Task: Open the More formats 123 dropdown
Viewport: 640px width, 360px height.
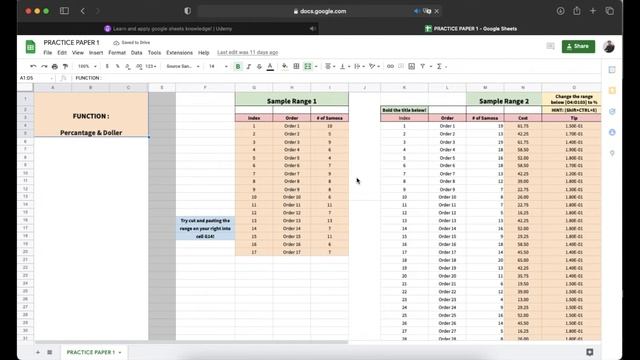Action: (151, 66)
